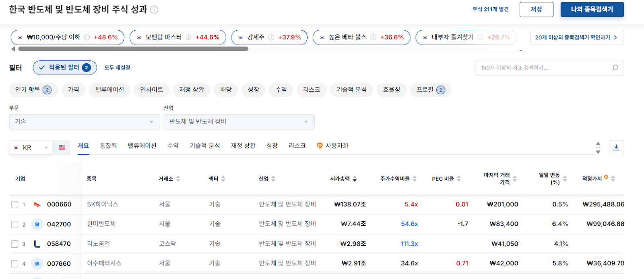Switch to the 기술적 분석 table tab

pyautogui.click(x=205, y=146)
